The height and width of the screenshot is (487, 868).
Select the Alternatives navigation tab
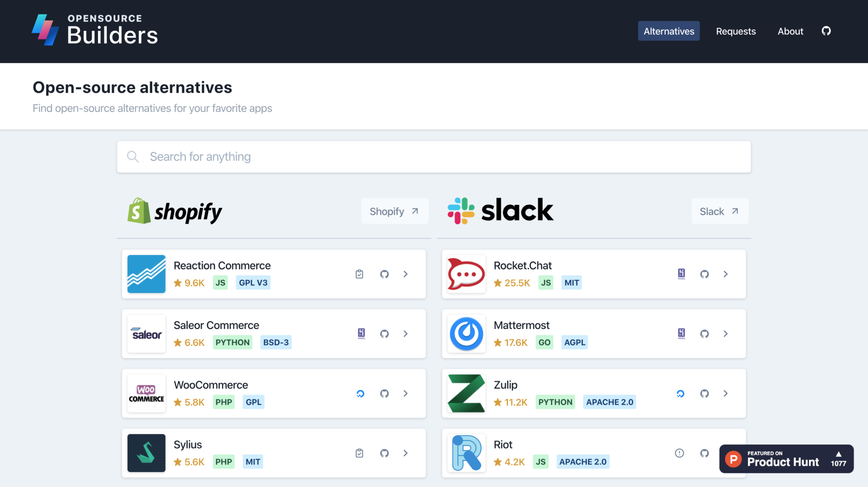(669, 31)
